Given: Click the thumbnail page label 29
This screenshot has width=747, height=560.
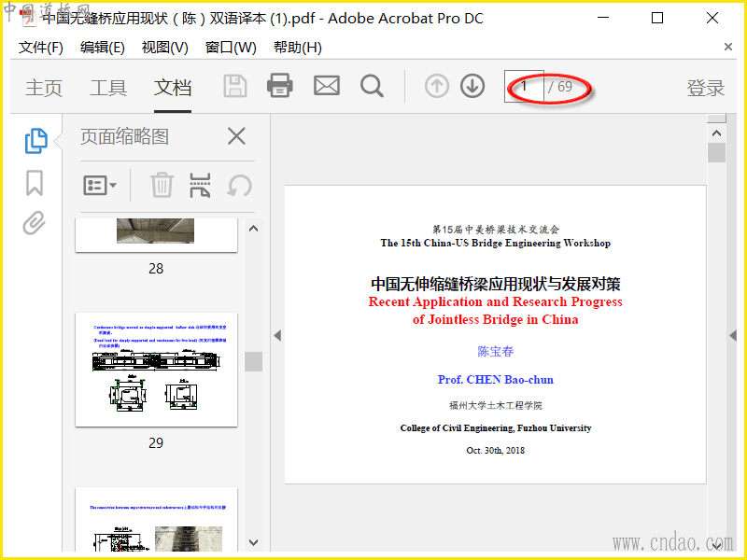Looking at the screenshot, I should click(x=156, y=442).
